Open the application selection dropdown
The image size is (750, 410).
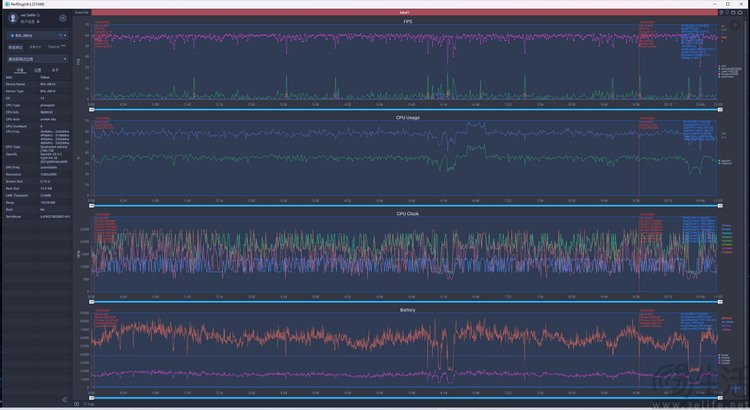[35, 59]
